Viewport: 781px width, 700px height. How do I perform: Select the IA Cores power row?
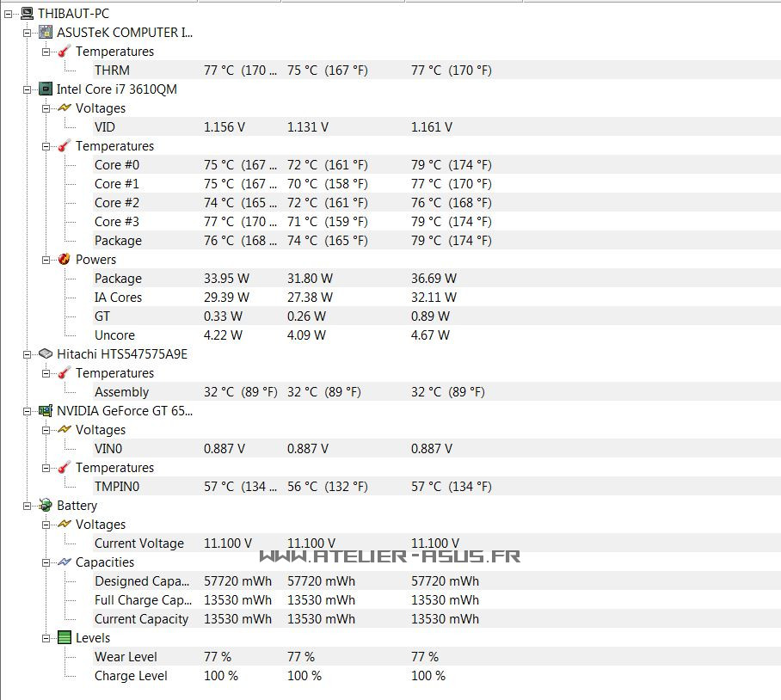118,298
